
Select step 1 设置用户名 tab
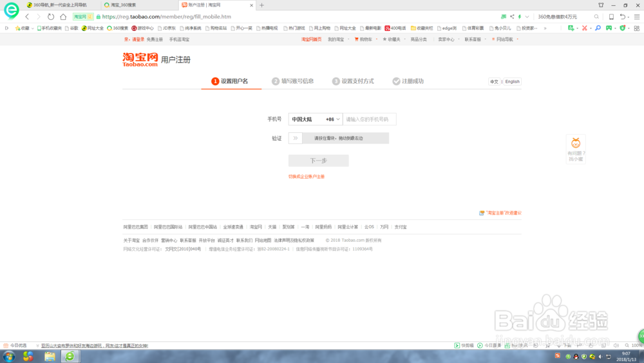[230, 81]
